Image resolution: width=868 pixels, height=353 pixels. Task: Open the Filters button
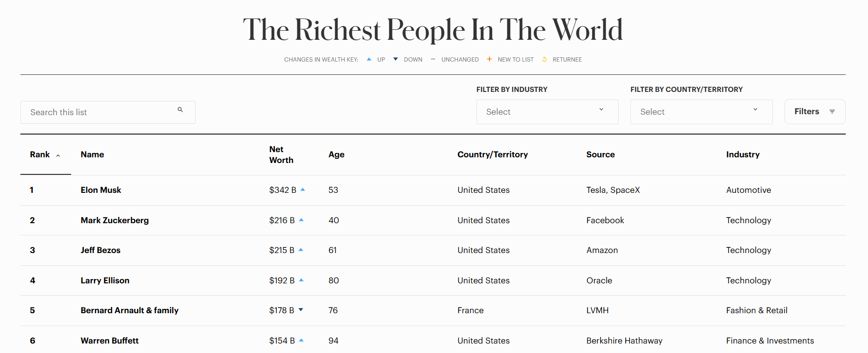pyautogui.click(x=814, y=112)
